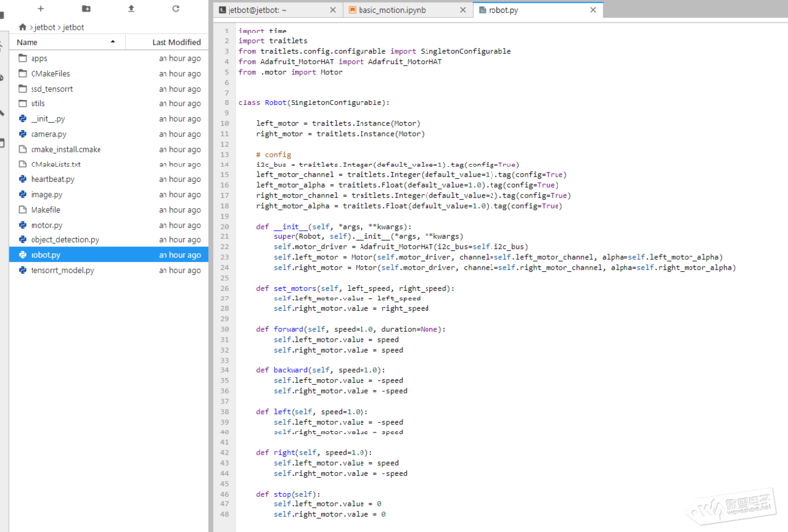Screen dimensions: 788x532
Task: Sort files by the Name column
Action: click(x=67, y=42)
